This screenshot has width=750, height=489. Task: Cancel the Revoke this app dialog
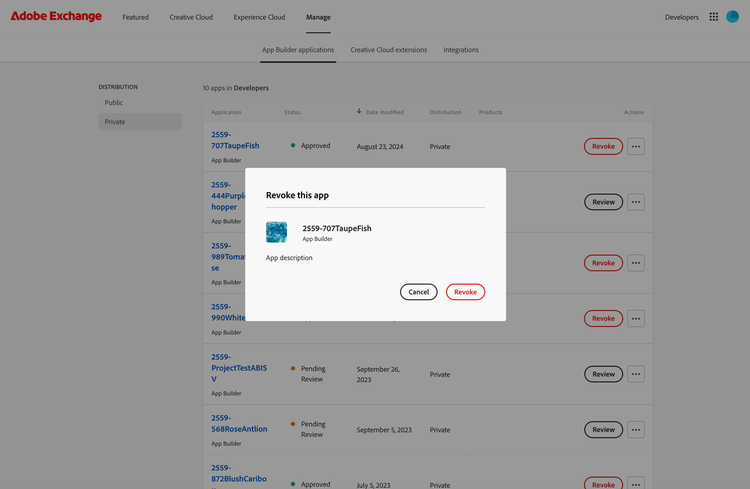point(418,292)
